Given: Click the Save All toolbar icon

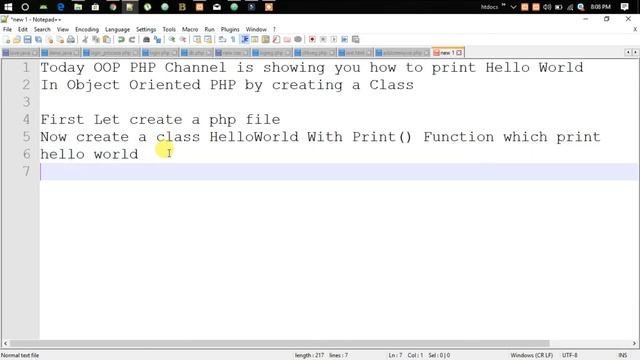Looking at the screenshot, I should (x=38, y=40).
